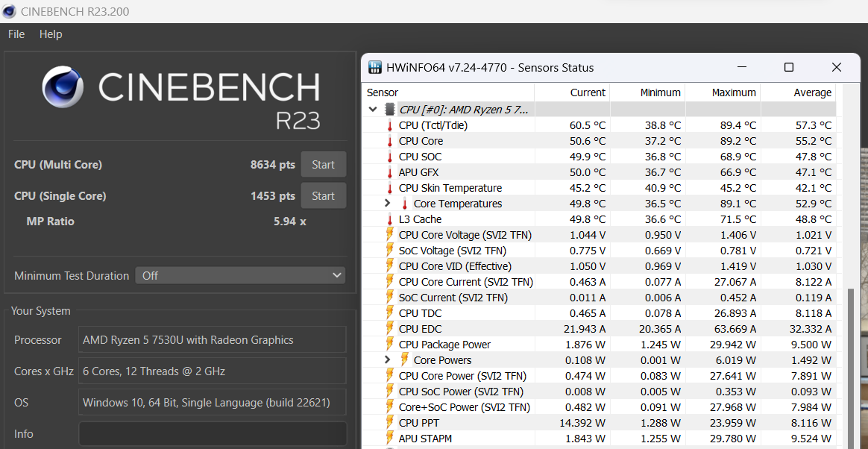Click lightning icon beside CPU TDC

(x=390, y=313)
